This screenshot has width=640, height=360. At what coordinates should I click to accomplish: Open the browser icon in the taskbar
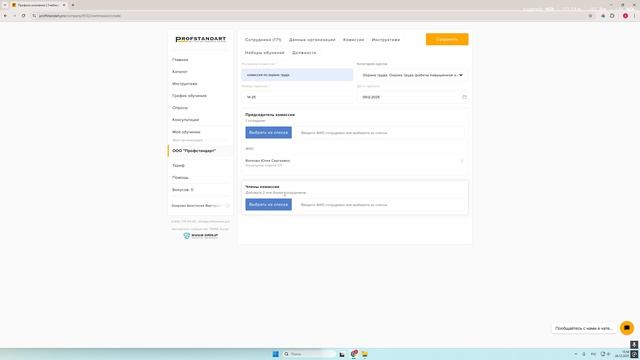pos(353,354)
